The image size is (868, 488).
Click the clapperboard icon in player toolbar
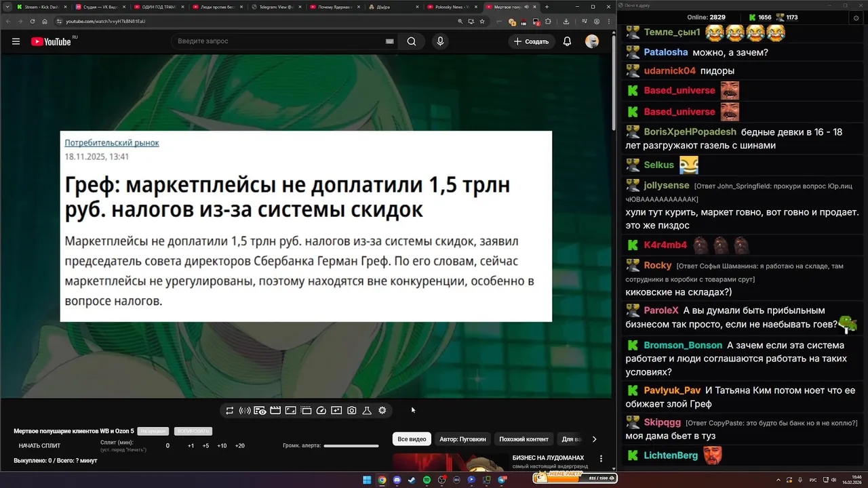[x=275, y=411]
